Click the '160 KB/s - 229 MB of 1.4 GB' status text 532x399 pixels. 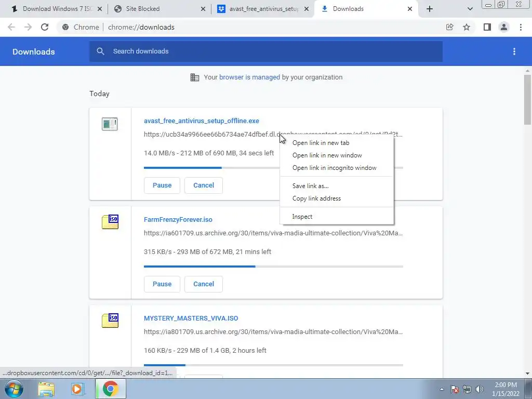tap(205, 351)
